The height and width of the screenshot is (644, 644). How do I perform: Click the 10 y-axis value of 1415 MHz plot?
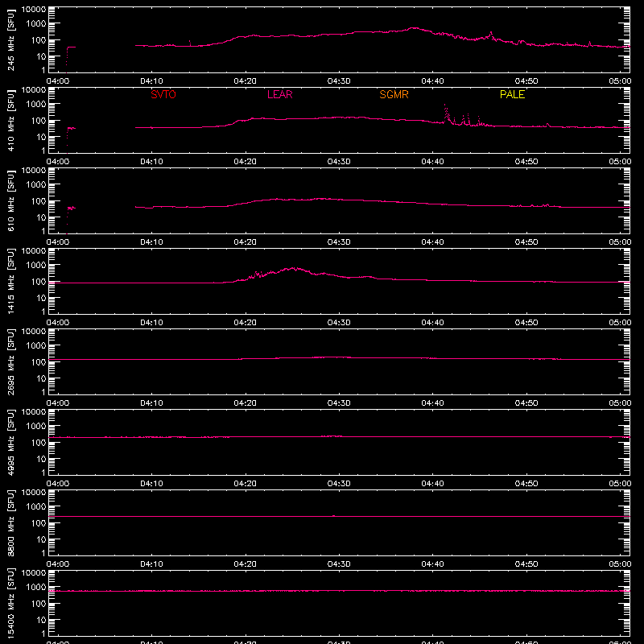(x=41, y=298)
